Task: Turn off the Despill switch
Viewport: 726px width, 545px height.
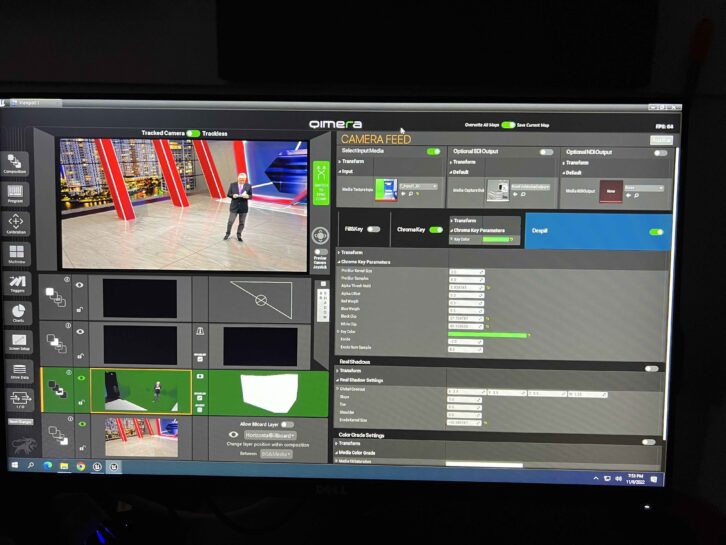Action: 655,231
